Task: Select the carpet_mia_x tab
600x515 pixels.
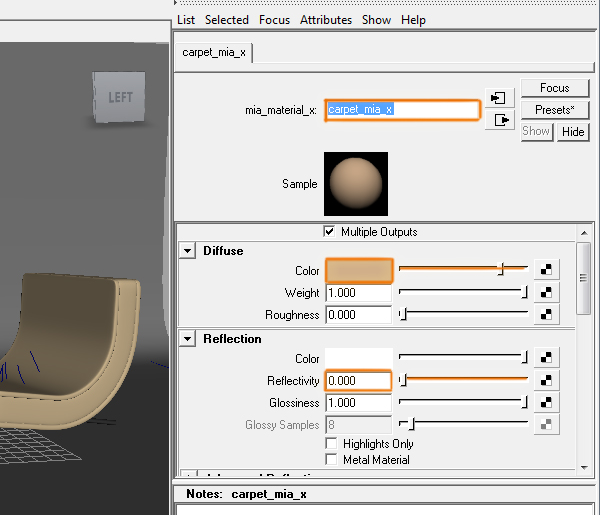Action: 214,52
